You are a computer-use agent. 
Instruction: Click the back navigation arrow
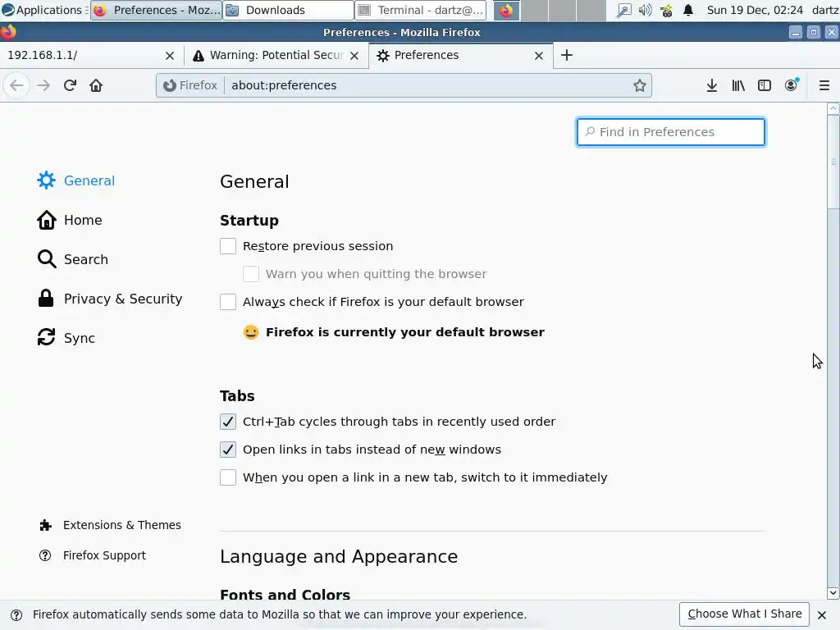click(16, 85)
